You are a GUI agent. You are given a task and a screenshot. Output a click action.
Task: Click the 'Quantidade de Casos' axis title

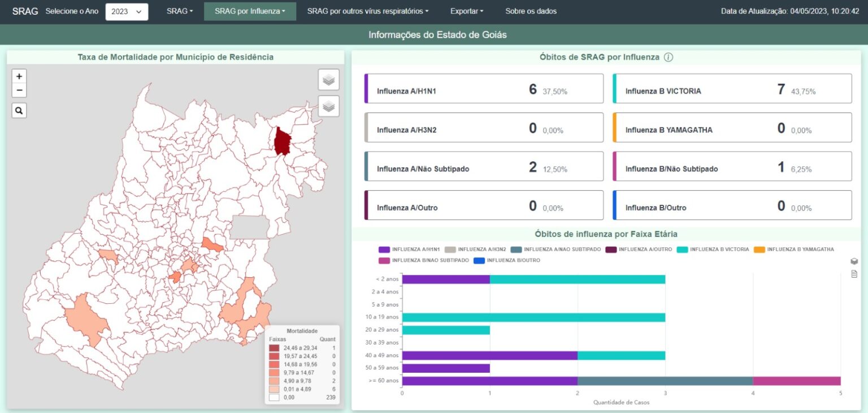(621, 402)
